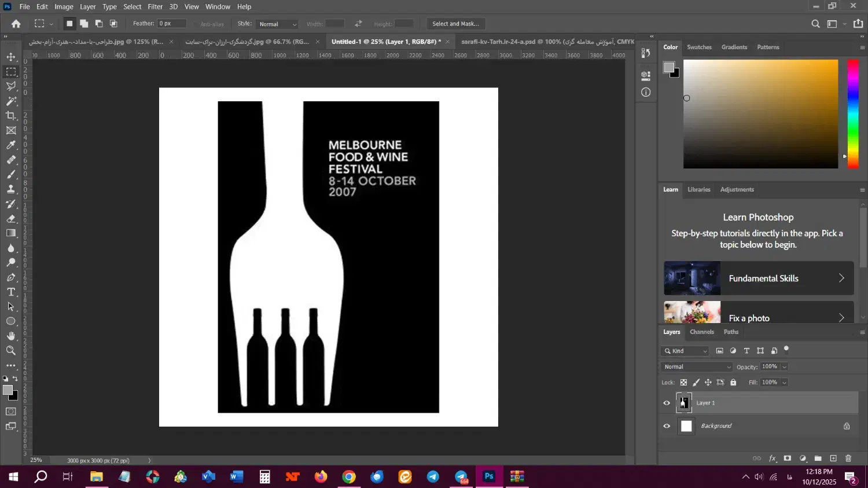Image resolution: width=868 pixels, height=488 pixels.
Task: Click the Select and Mask button
Action: click(x=455, y=24)
